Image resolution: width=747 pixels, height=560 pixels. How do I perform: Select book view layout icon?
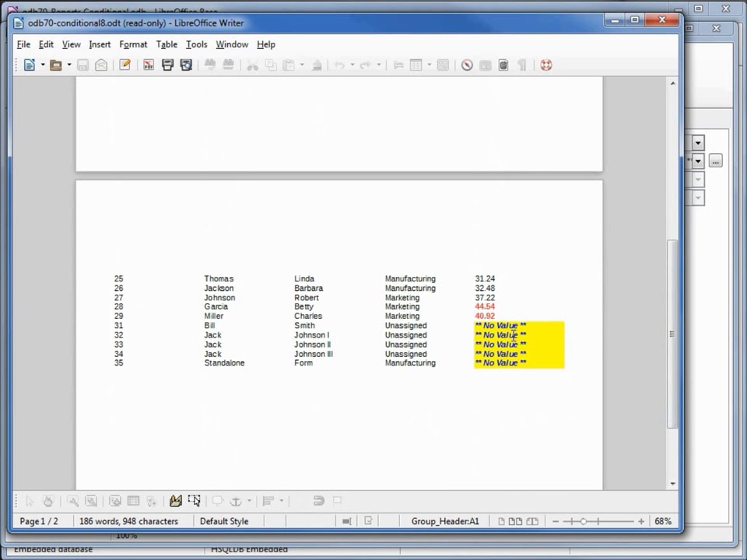pos(532,521)
